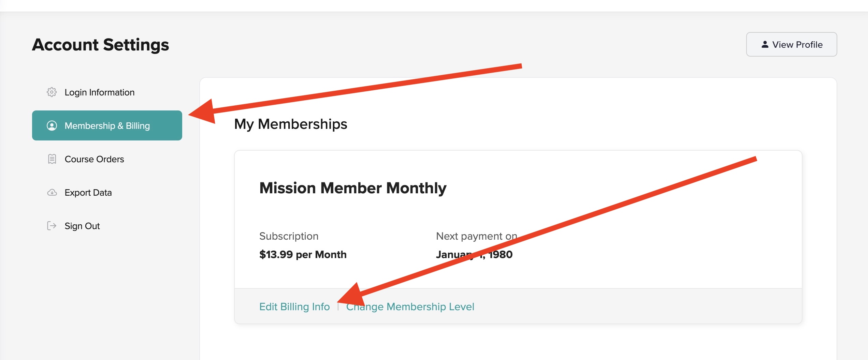Click the Membership & Billing user circle icon
868x360 pixels.
52,126
